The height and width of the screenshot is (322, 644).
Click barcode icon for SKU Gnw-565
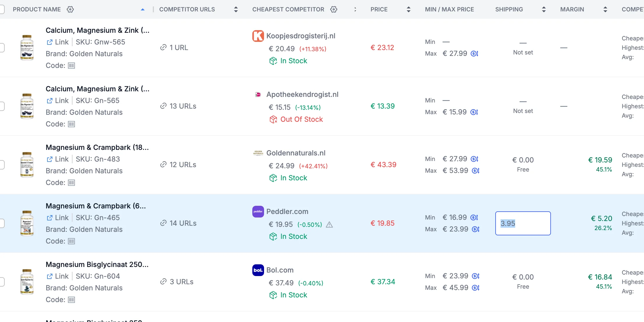[x=71, y=66]
